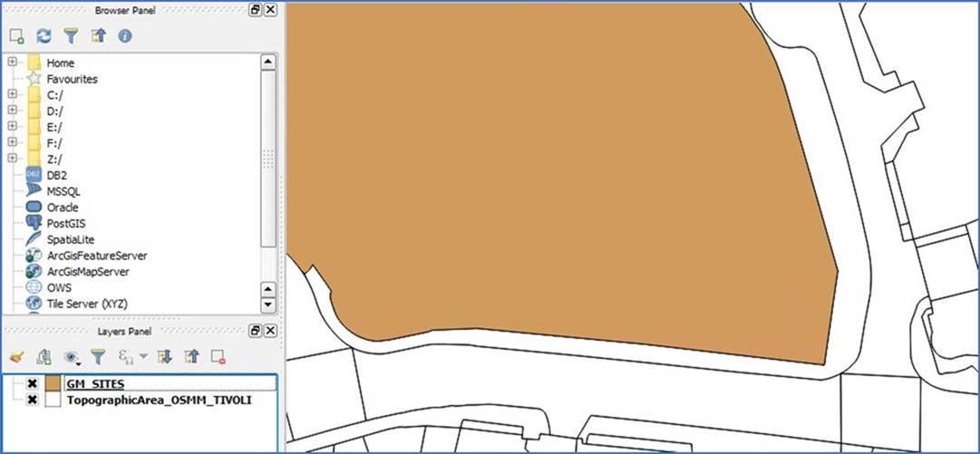The width and height of the screenshot is (980, 454).
Task: Click Filter Legend funnel in Layers Panel
Action: 98,357
